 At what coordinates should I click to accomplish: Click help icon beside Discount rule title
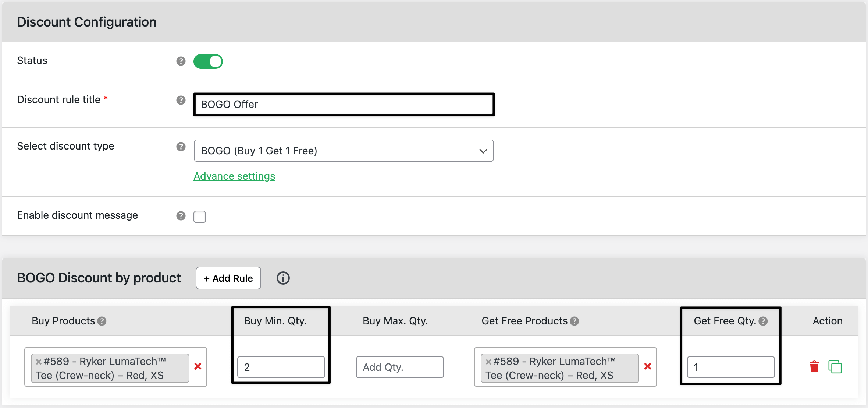pos(181,100)
